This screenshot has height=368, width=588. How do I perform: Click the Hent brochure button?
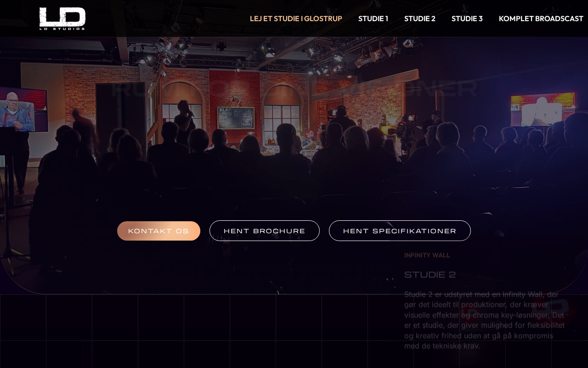(x=265, y=231)
